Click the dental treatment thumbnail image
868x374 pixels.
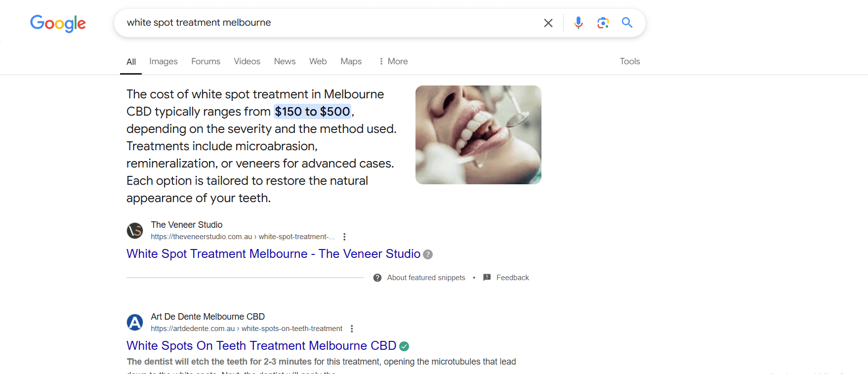pos(478,135)
